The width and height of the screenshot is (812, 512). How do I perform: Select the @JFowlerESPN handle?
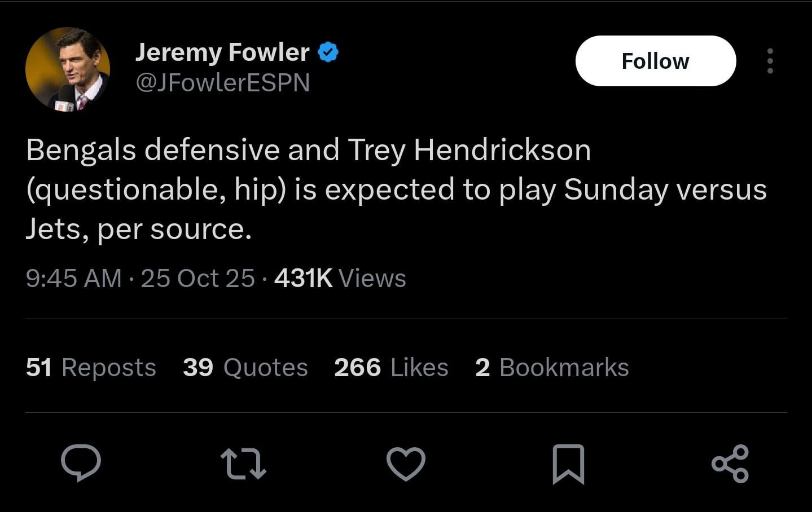[222, 83]
